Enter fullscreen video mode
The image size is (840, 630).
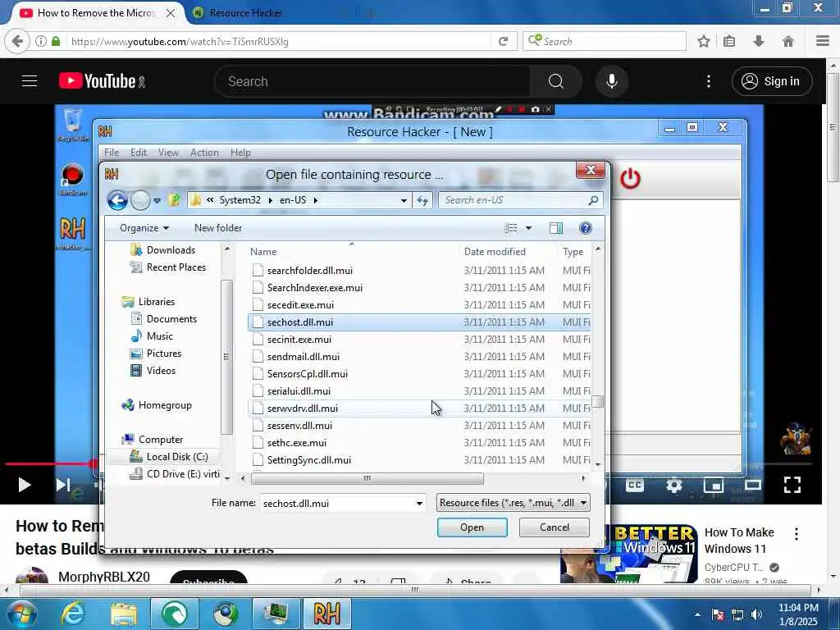coord(792,485)
